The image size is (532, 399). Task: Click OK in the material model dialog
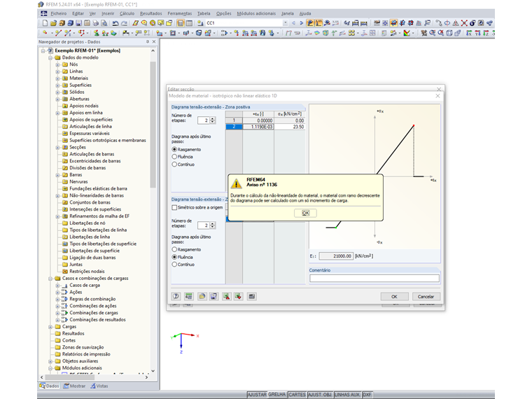394,297
